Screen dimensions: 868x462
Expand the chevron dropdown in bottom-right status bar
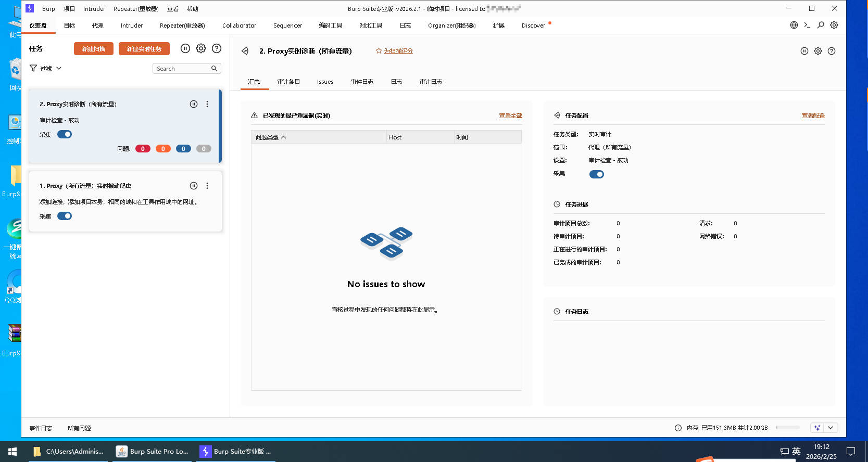(831, 428)
